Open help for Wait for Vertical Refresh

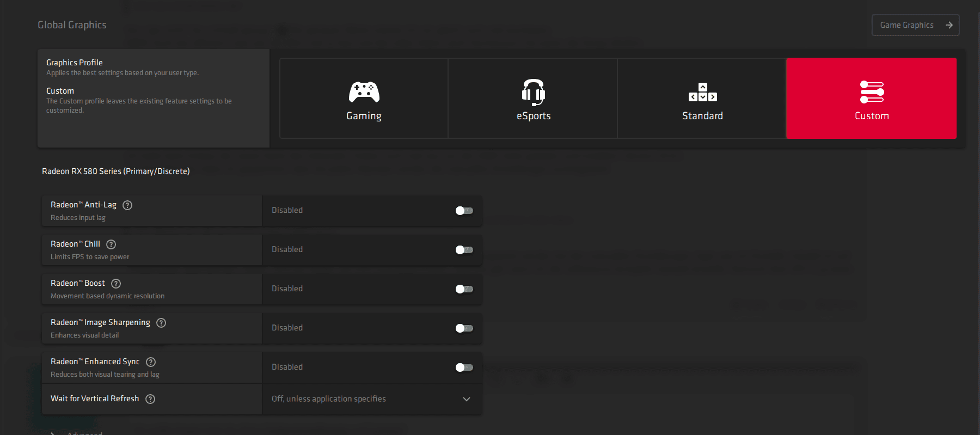[x=150, y=399]
